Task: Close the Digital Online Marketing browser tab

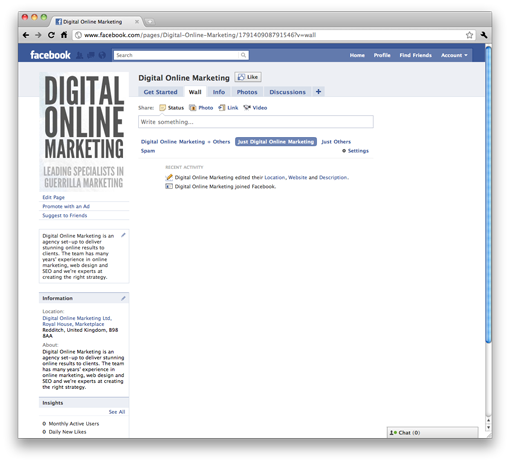Action: tap(137, 22)
